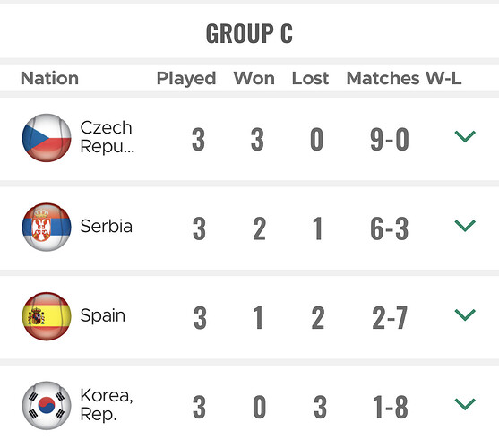
Task: Expand the Serbia row details chevron
Action: [x=465, y=226]
